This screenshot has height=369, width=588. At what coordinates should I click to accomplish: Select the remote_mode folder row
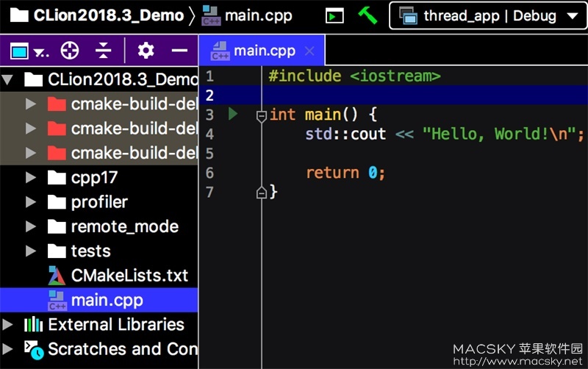coord(99,226)
